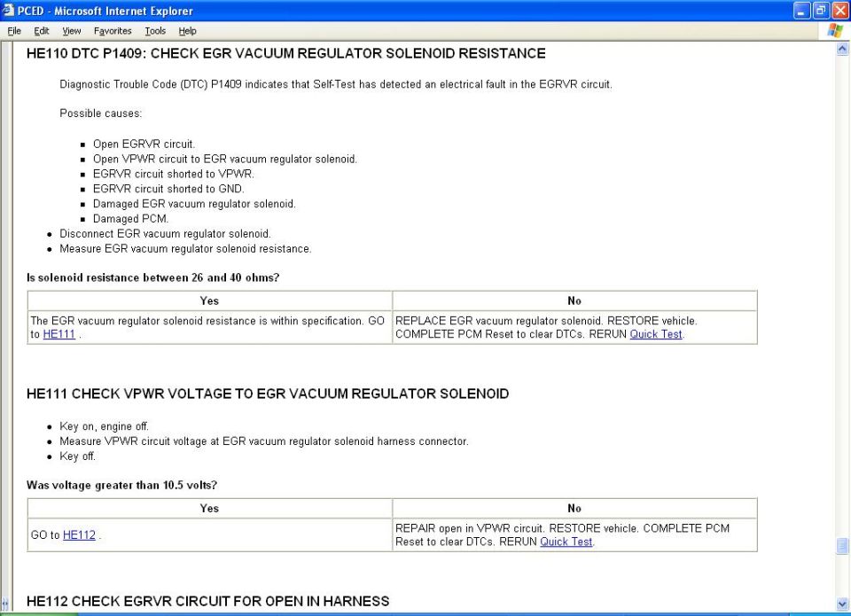Image resolution: width=851 pixels, height=616 pixels.
Task: Restore down the PCED window
Action: point(821,11)
